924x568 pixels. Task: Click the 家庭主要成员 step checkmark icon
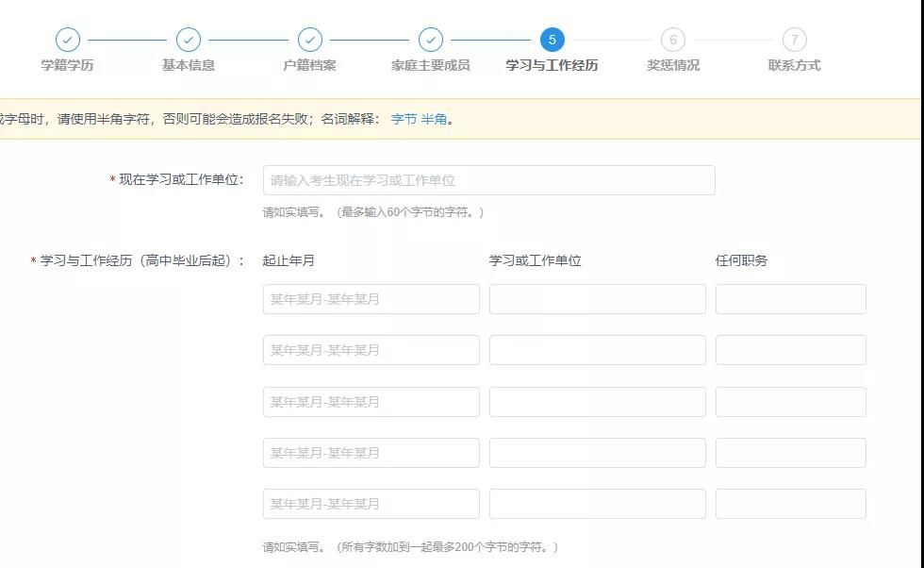[431, 40]
